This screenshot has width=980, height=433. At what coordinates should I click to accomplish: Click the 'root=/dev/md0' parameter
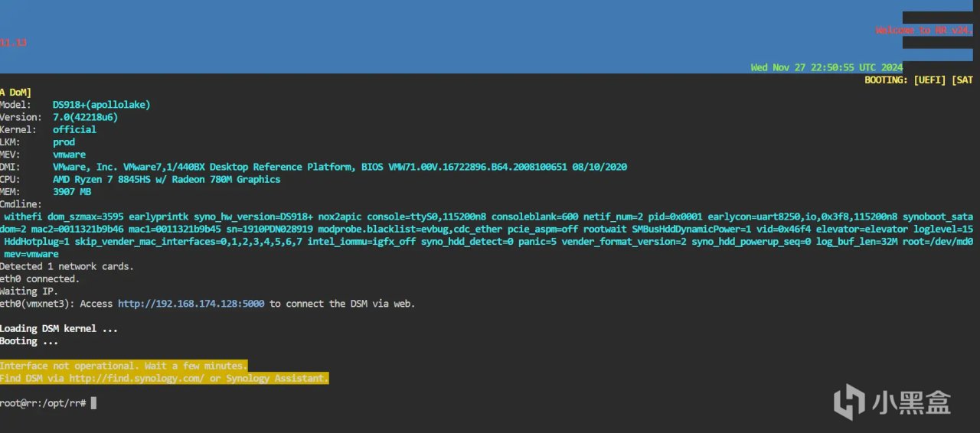point(938,242)
